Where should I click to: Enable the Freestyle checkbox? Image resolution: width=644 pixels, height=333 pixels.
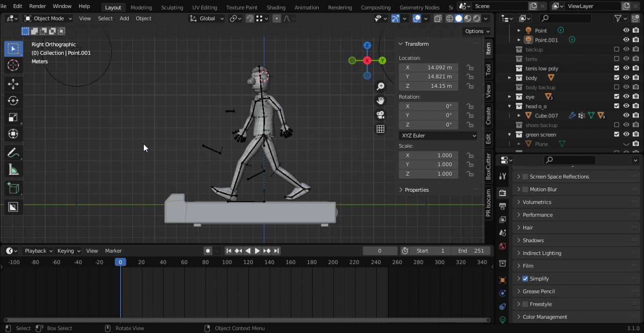(525, 304)
